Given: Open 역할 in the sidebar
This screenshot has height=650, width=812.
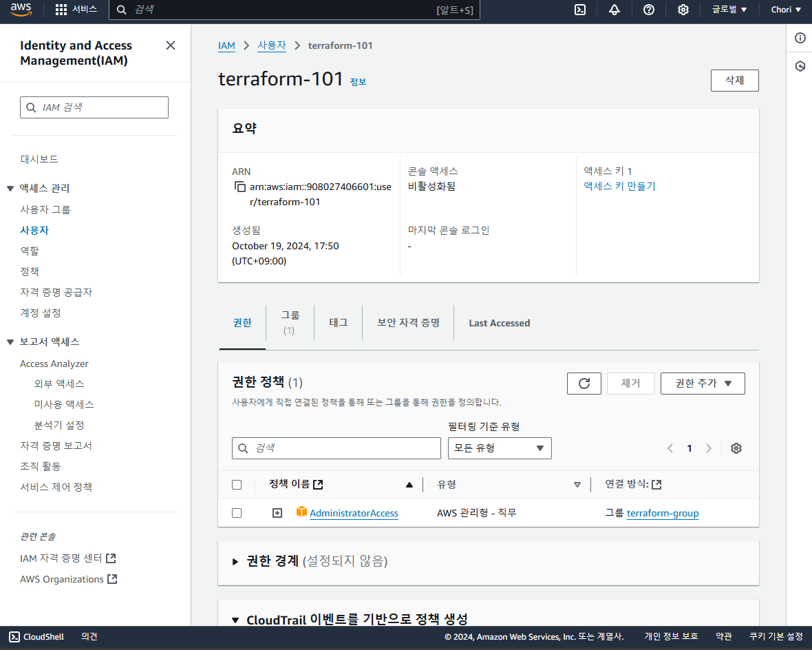Looking at the screenshot, I should tap(30, 251).
